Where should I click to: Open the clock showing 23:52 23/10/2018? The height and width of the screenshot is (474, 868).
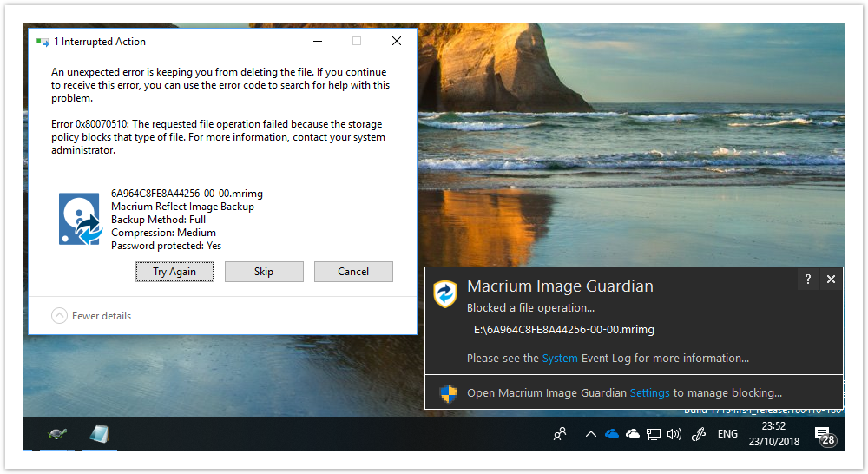tap(774, 434)
